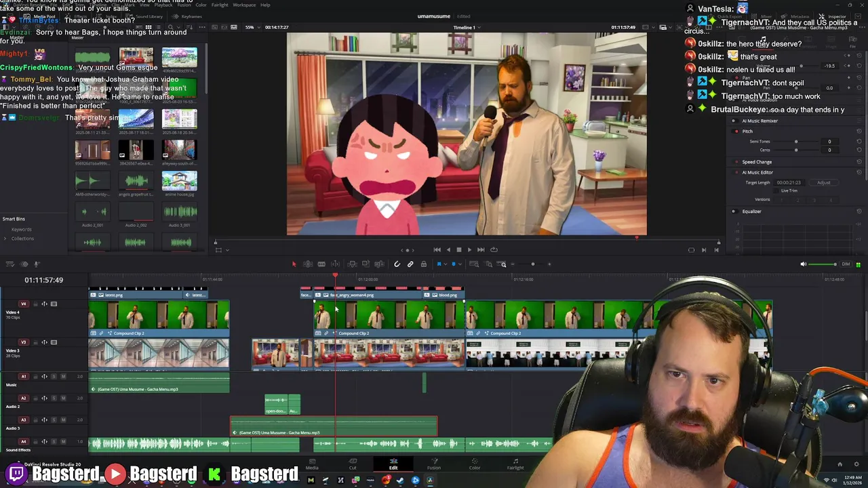Click the Match Frame viewer icon
868x488 pixels.
(691, 250)
